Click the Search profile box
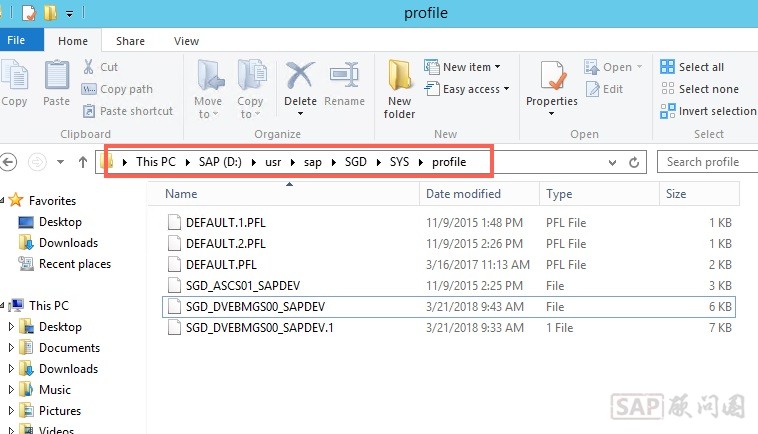Screen dimensions: 758x434 tap(707, 161)
